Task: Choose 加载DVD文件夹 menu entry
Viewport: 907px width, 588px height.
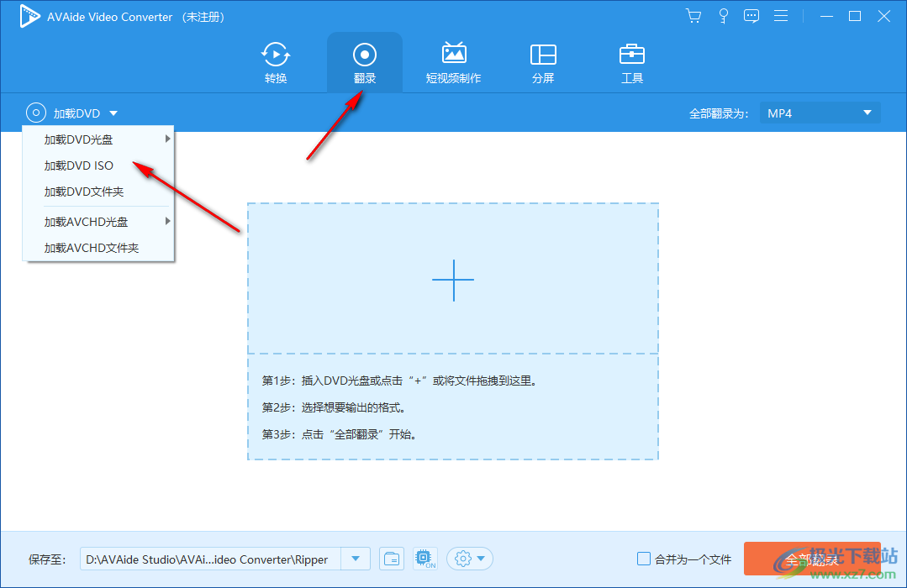Action: tap(98, 192)
